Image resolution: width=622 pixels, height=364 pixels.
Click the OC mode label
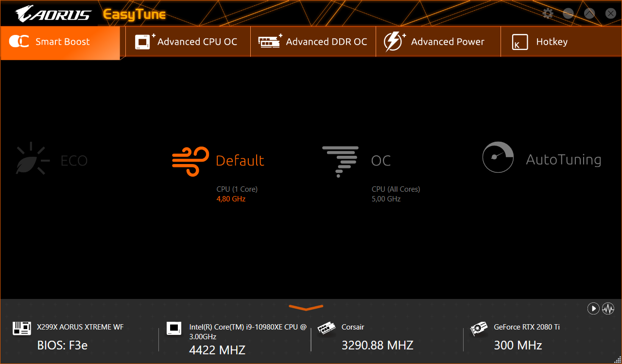click(x=381, y=161)
